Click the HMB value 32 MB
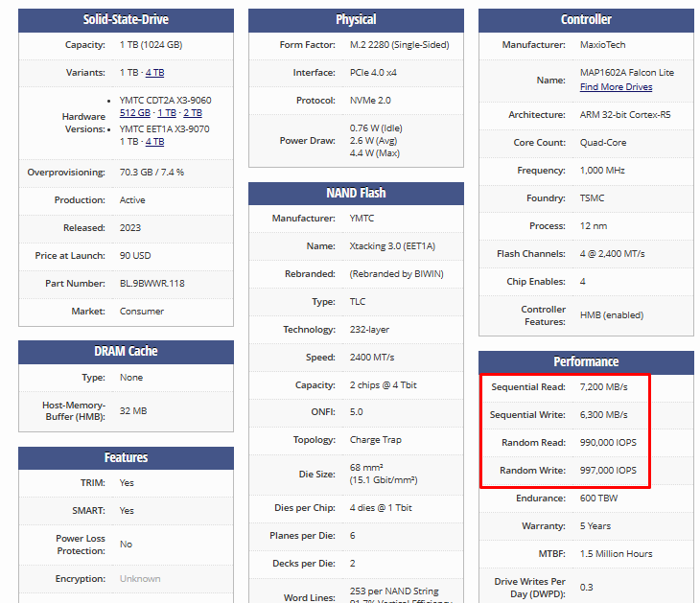This screenshot has height=603, width=700. pyautogui.click(x=133, y=410)
